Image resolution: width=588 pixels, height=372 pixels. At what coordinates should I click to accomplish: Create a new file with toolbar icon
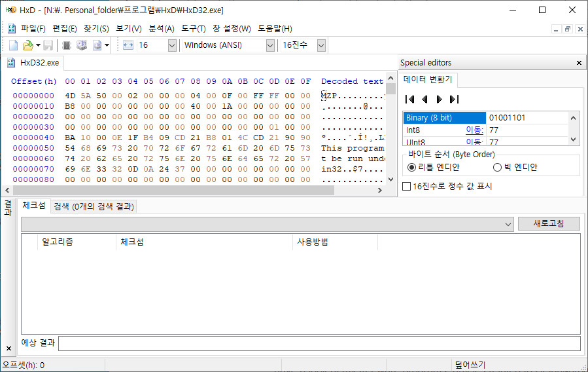tap(13, 45)
